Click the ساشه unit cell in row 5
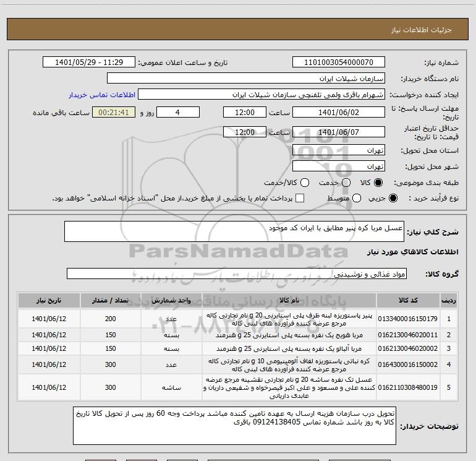The image size is (476, 461). coord(171,387)
